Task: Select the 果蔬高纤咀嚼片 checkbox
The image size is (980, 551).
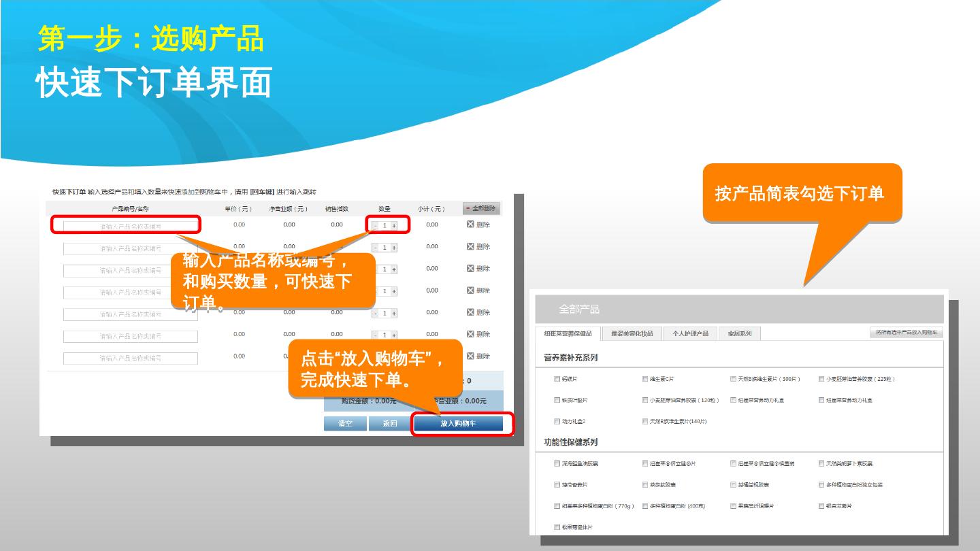Action: [x=734, y=506]
